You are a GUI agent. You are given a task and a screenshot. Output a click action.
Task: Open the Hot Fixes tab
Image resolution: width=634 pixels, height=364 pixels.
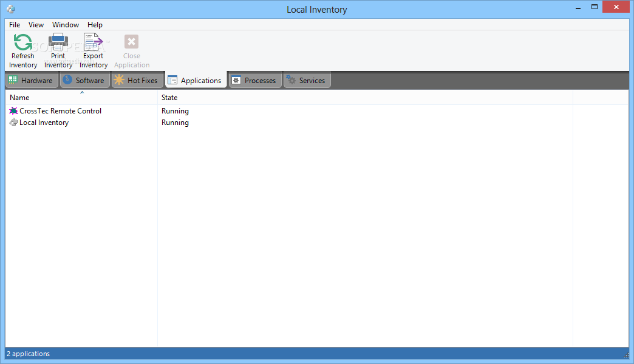point(137,81)
